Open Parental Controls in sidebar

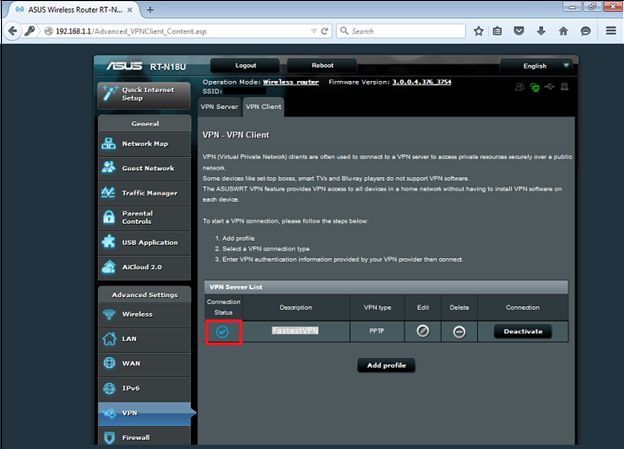pos(144,218)
